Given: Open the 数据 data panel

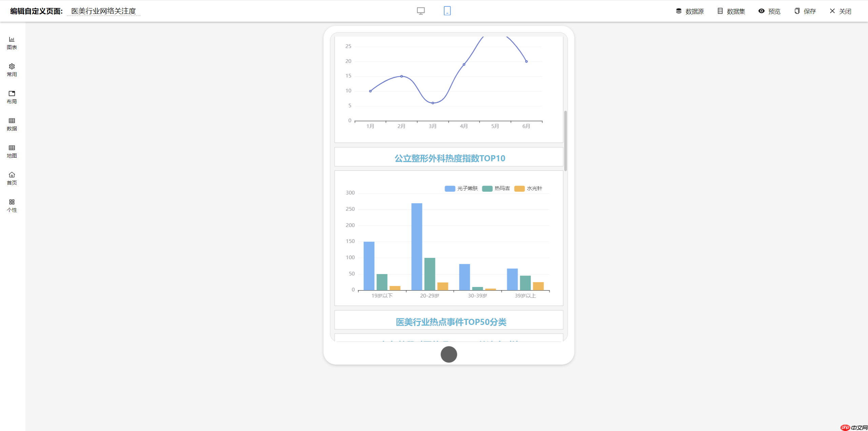Looking at the screenshot, I should click(x=12, y=124).
